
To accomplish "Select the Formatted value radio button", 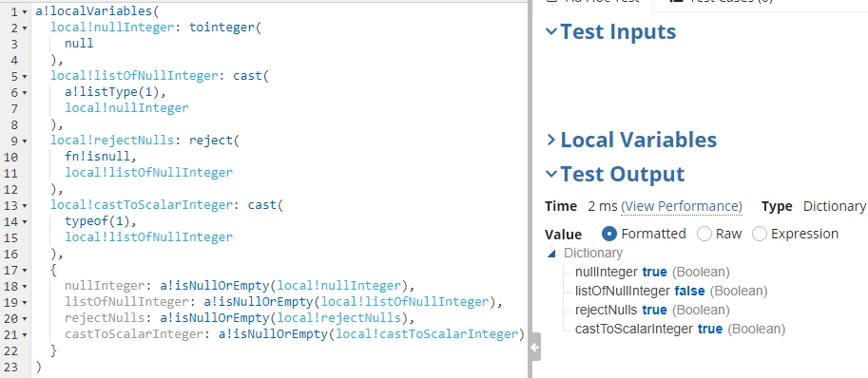I will click(608, 234).
